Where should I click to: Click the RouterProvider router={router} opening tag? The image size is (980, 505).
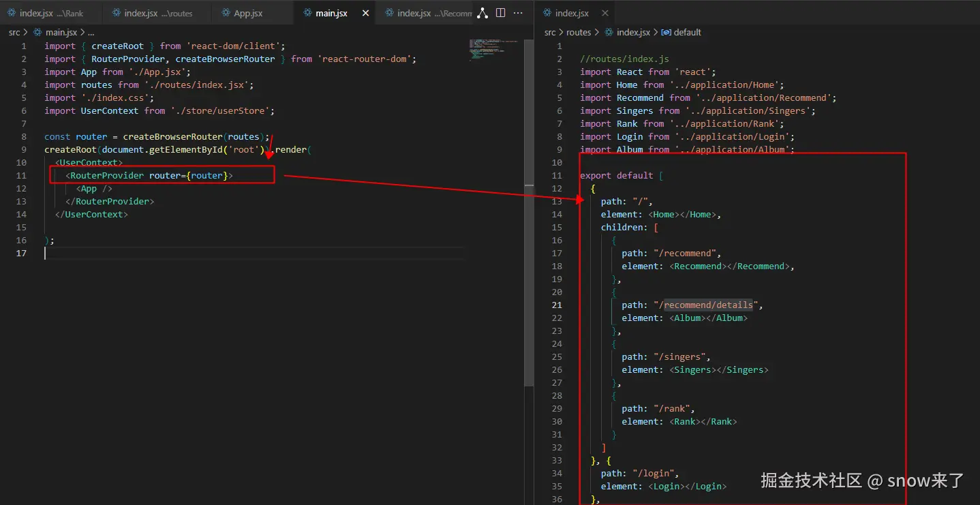149,175
